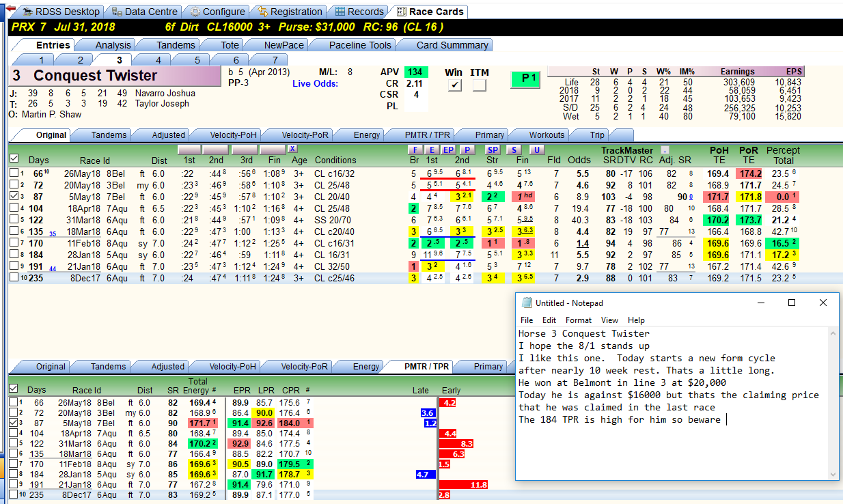The width and height of the screenshot is (843, 504).
Task: Click the Live Odds label
Action: pyautogui.click(x=315, y=83)
